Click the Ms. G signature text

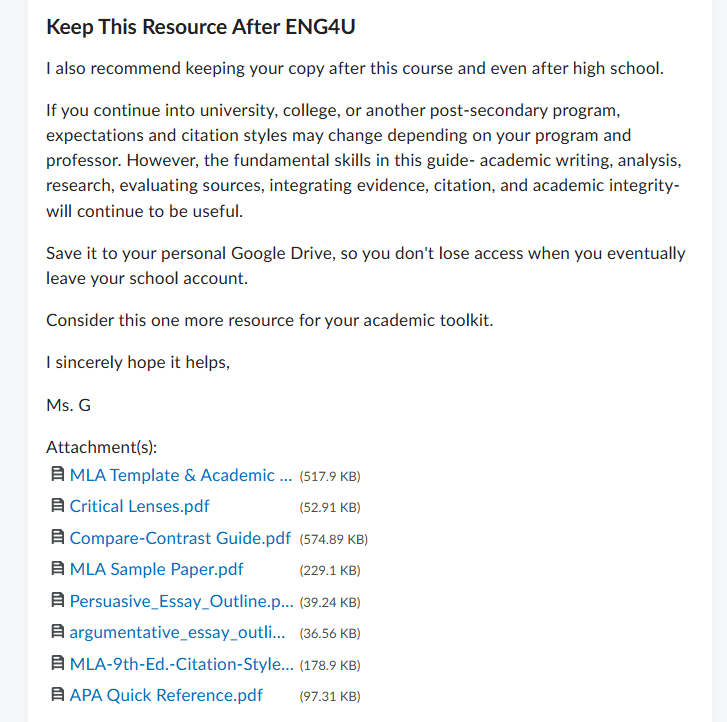click(69, 405)
